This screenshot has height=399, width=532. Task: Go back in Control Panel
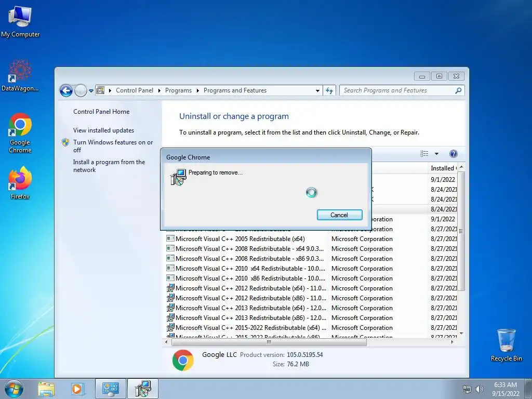click(x=66, y=90)
